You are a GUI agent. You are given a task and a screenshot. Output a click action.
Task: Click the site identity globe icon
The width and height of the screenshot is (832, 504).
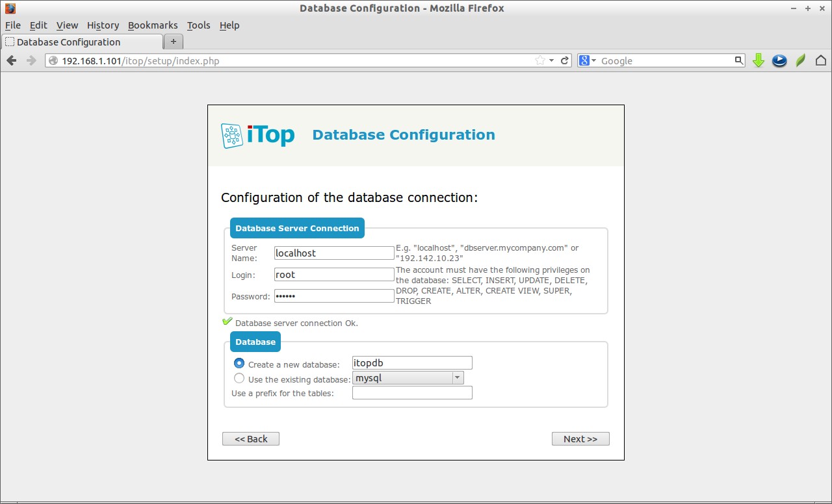coord(54,61)
